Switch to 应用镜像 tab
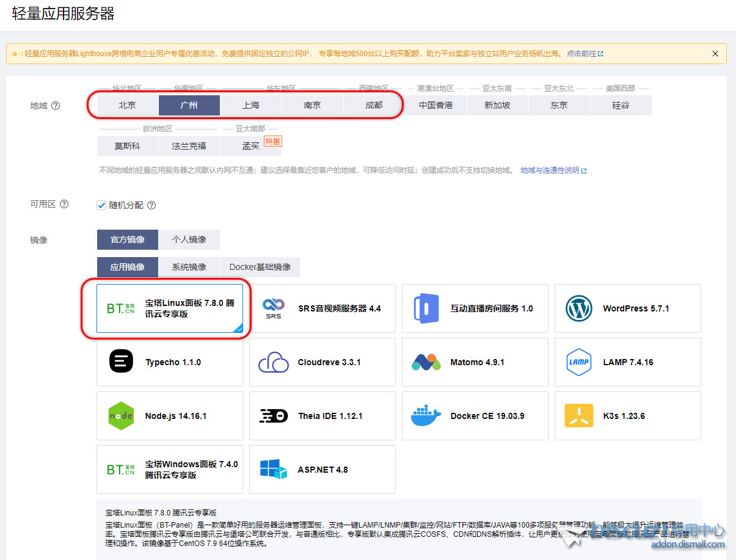736x560 pixels. click(x=128, y=267)
